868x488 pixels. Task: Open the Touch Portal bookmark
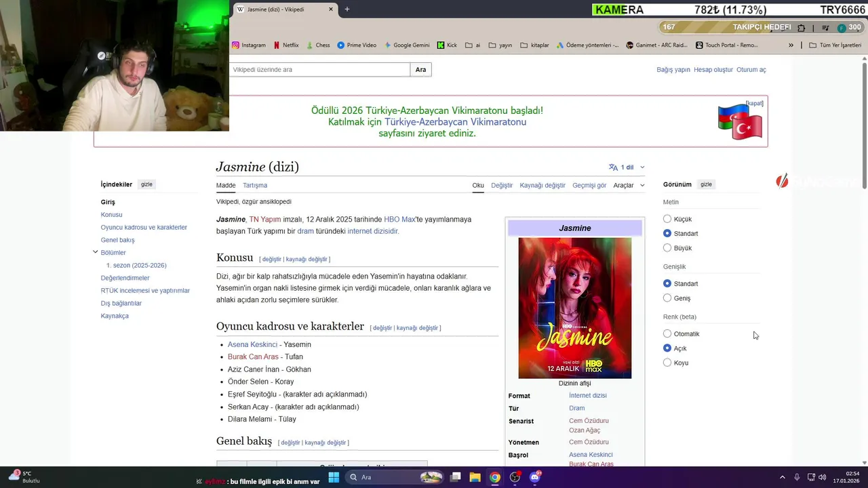point(727,45)
